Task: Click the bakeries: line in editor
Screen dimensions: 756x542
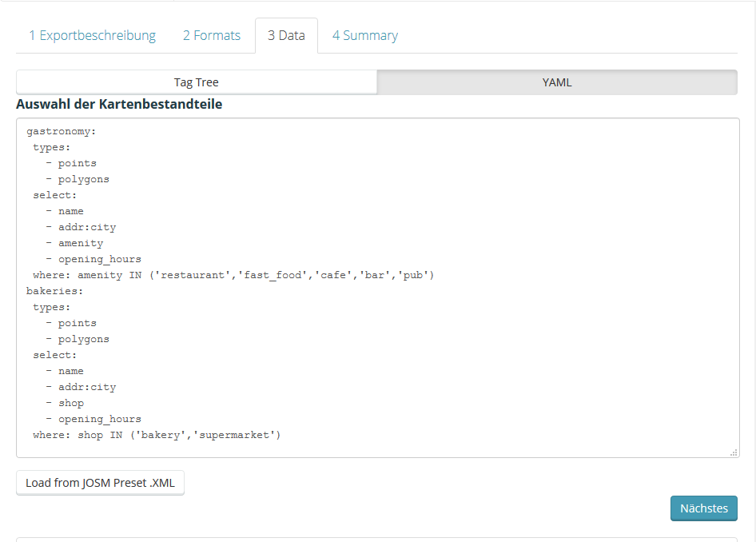Action: point(54,291)
